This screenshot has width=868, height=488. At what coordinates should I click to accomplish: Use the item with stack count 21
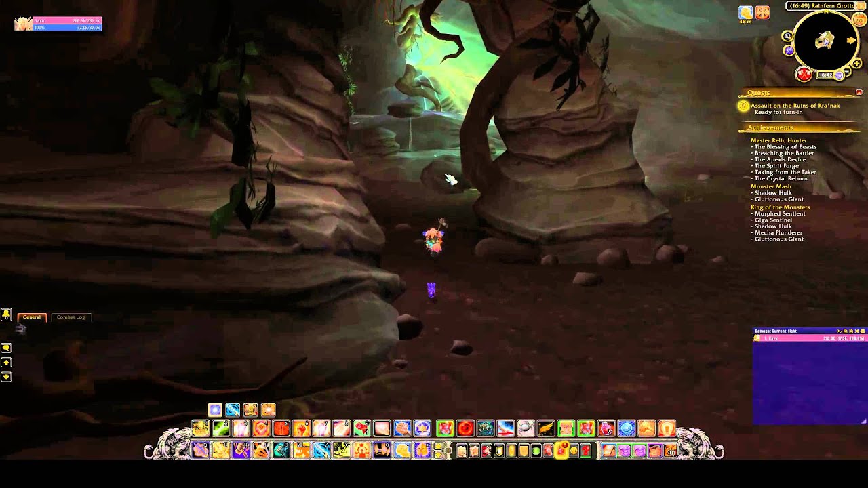606,428
